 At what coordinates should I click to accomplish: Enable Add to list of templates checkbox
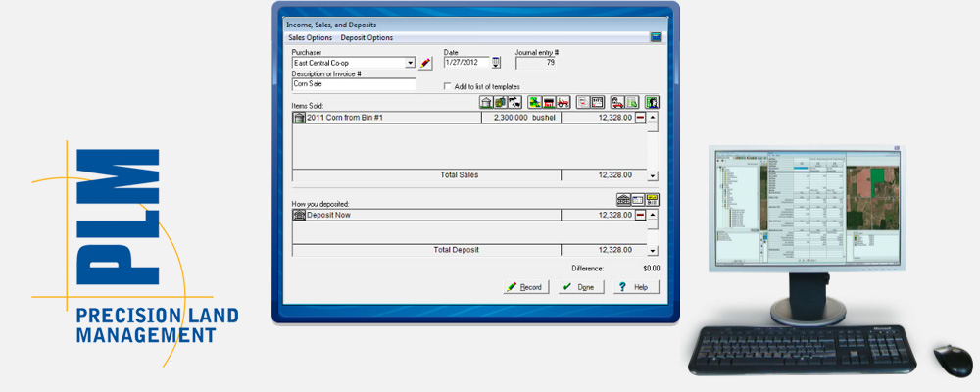449,86
